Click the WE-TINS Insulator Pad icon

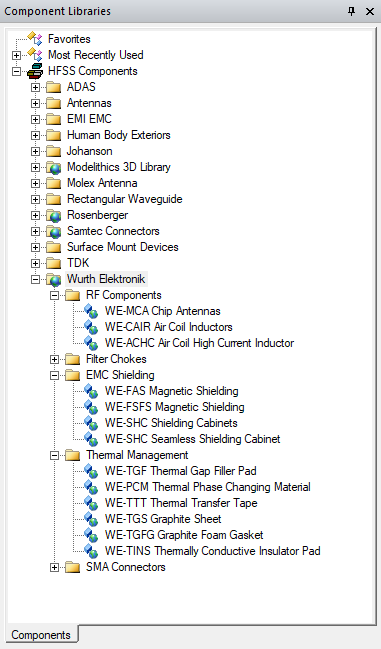click(x=91, y=552)
